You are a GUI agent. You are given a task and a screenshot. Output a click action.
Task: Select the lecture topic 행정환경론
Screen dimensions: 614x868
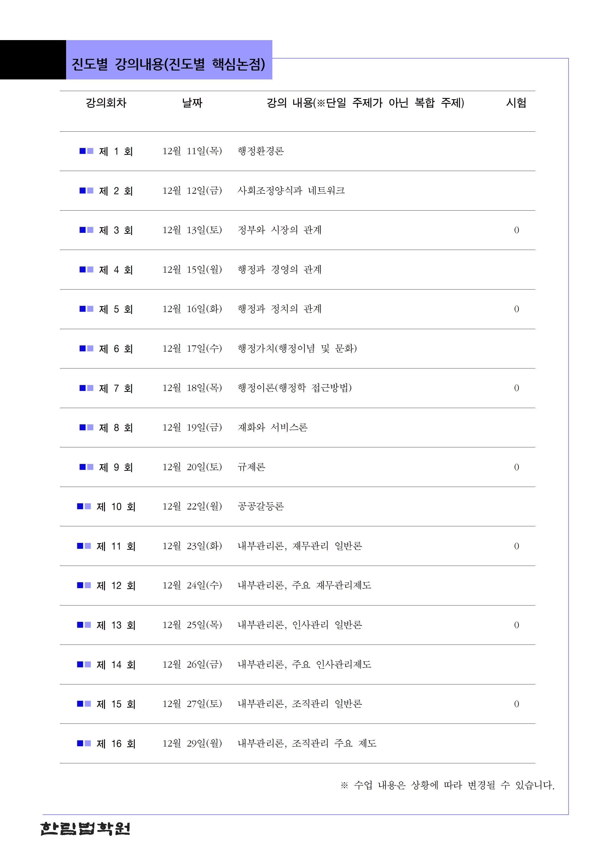tap(261, 151)
